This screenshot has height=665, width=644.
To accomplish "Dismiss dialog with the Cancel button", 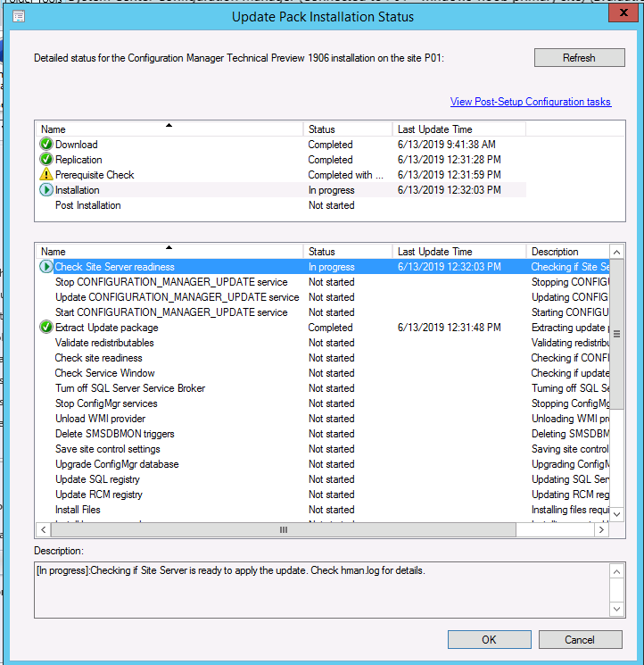I will click(580, 639).
